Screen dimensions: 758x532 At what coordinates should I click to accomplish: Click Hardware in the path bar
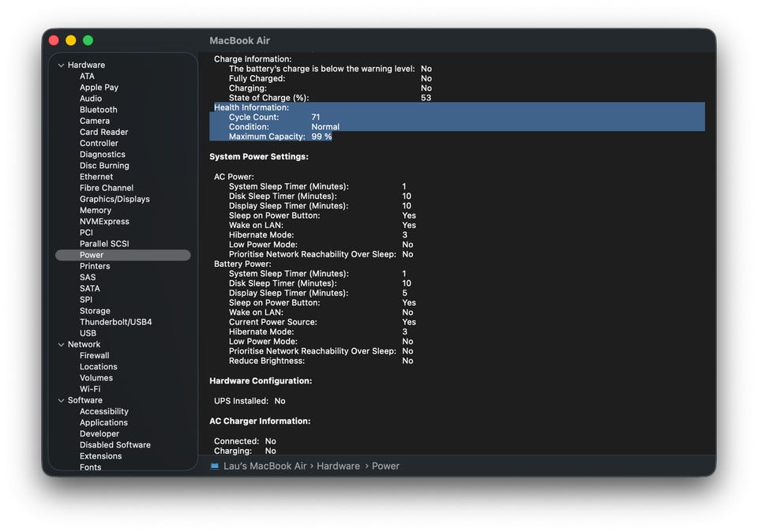click(x=338, y=466)
